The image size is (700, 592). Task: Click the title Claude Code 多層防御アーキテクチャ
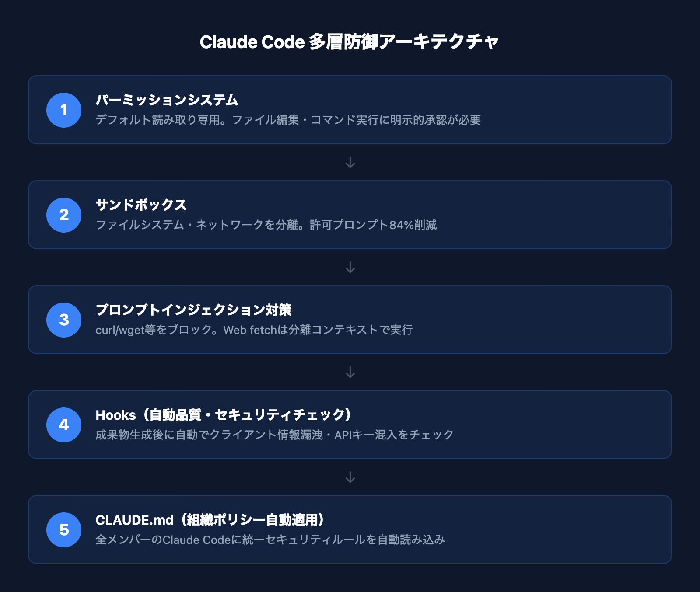pos(349,42)
